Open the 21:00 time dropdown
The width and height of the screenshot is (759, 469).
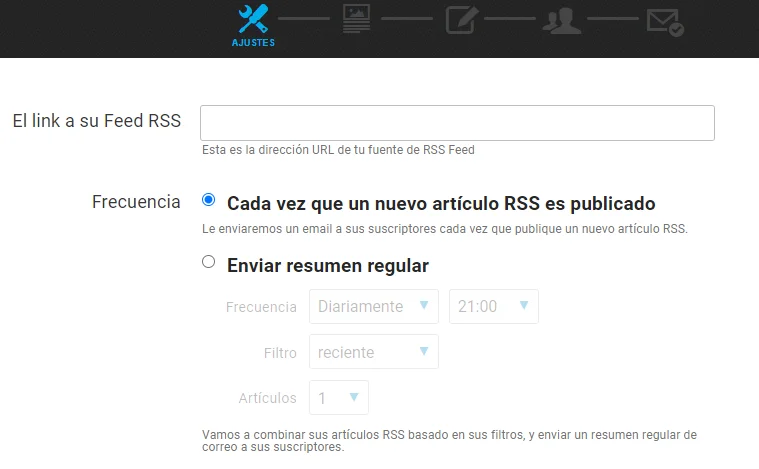pyautogui.click(x=494, y=306)
